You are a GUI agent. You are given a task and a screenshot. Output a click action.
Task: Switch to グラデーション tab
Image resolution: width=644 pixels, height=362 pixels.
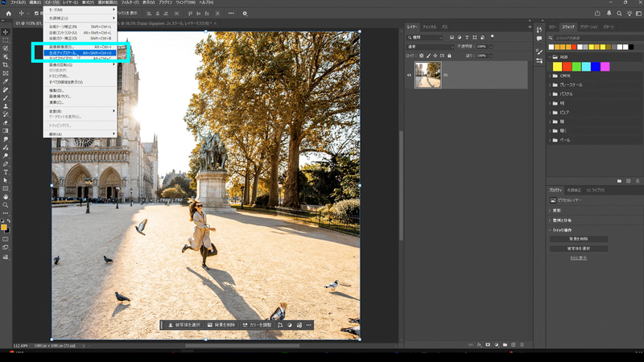pyautogui.click(x=588, y=27)
